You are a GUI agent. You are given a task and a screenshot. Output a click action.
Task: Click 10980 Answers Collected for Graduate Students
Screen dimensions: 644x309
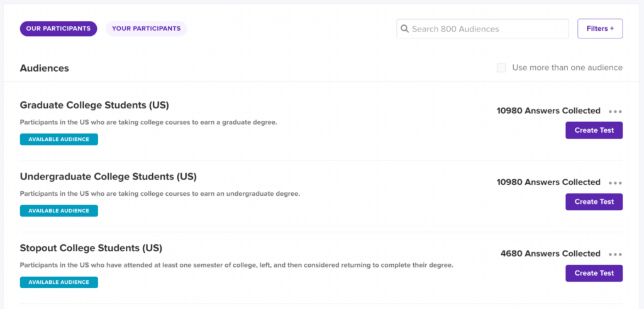(x=548, y=111)
